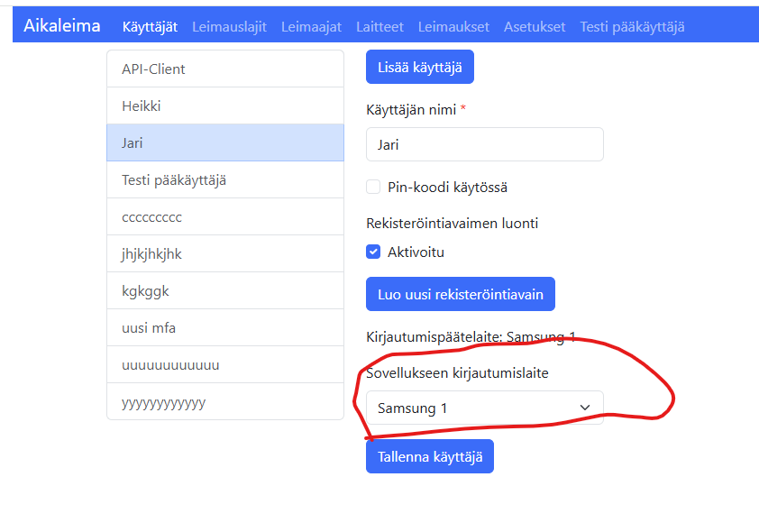
Task: Open the Sovellukseen kirjautumislaite dropdown
Action: click(484, 408)
